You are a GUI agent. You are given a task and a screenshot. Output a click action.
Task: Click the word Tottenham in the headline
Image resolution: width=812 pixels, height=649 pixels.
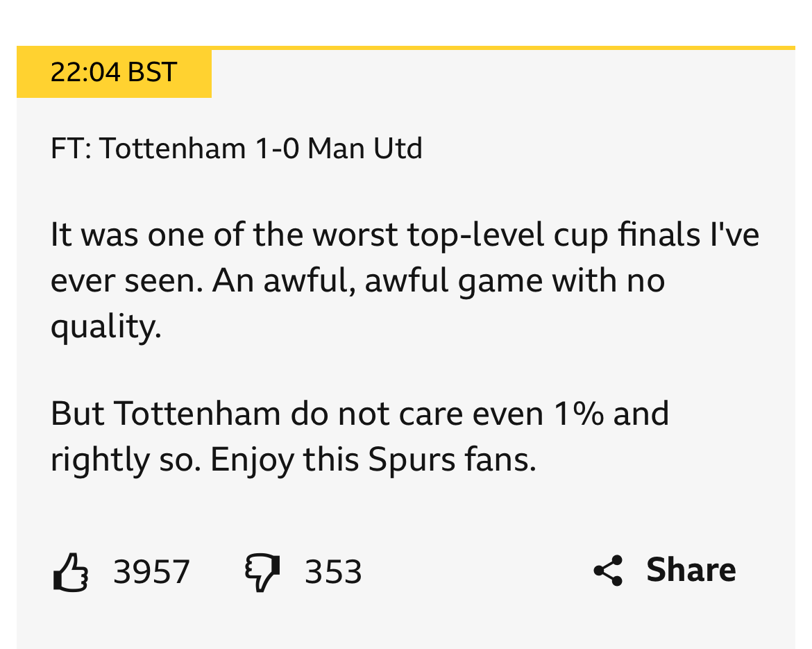[x=172, y=148]
